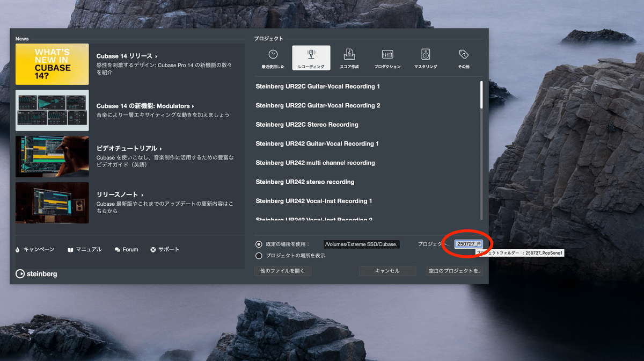Click the What's New in Cubase 14 thumbnail
The height and width of the screenshot is (361, 644).
click(52, 64)
